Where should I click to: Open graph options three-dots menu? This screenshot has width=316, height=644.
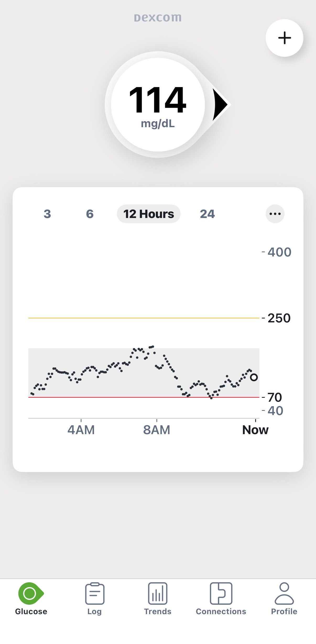tap(275, 214)
